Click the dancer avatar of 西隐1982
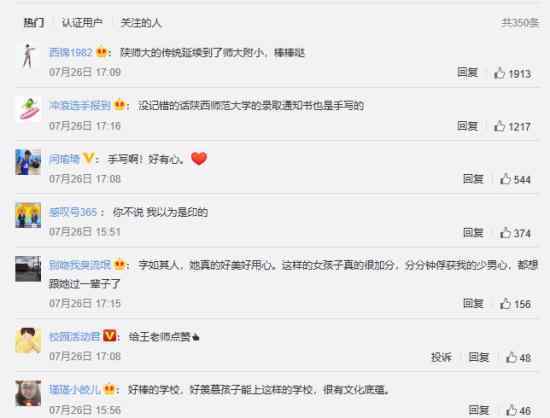 pyautogui.click(x=28, y=56)
